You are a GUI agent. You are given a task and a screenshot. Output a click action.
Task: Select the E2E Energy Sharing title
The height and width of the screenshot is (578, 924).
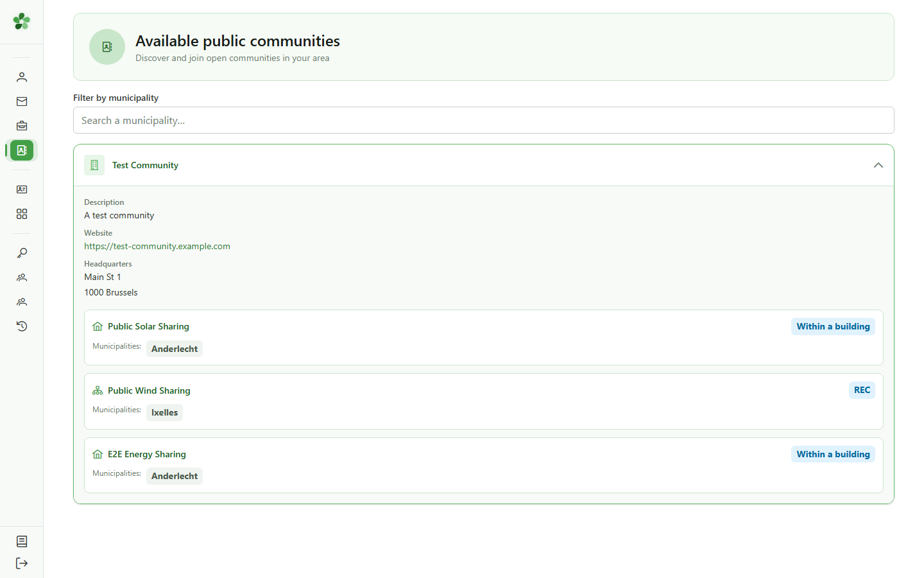[147, 454]
